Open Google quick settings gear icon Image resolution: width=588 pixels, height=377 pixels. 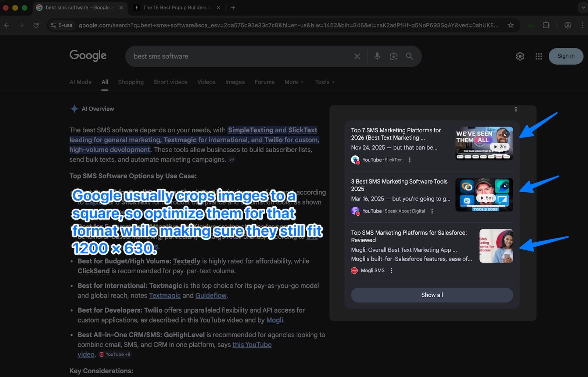[x=520, y=56]
